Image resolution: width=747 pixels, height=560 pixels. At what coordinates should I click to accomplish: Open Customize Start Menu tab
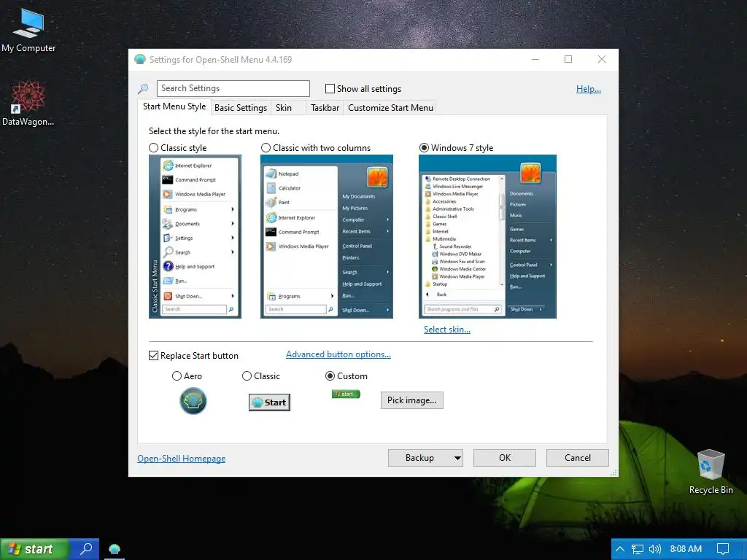click(391, 108)
